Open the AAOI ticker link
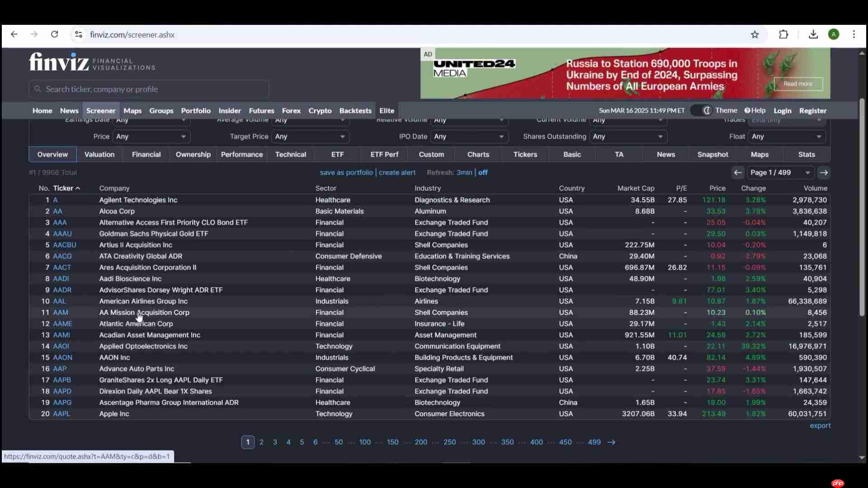The width and height of the screenshot is (868, 488). [61, 347]
